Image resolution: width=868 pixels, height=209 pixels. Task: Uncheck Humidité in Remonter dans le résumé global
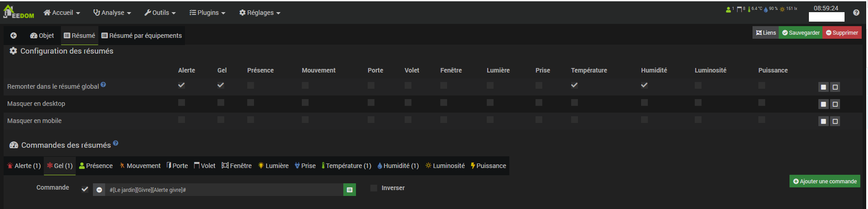644,85
